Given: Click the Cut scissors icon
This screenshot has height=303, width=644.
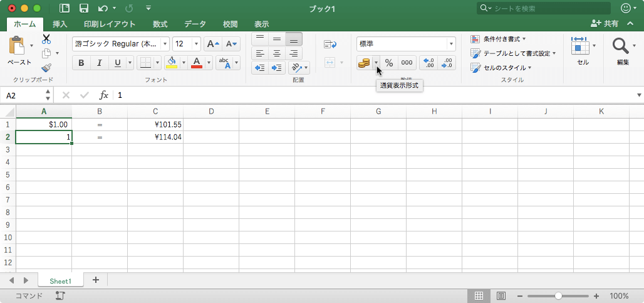Looking at the screenshot, I should pos(46,39).
